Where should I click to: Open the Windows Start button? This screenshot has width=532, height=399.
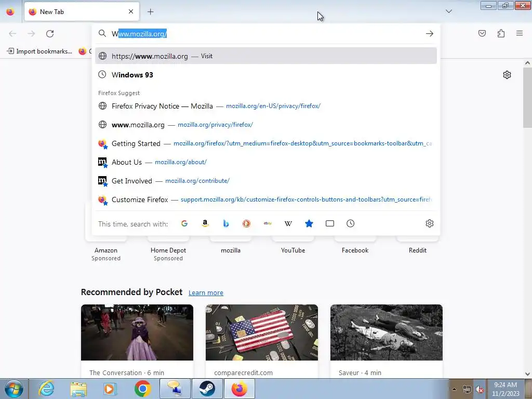coord(14,389)
